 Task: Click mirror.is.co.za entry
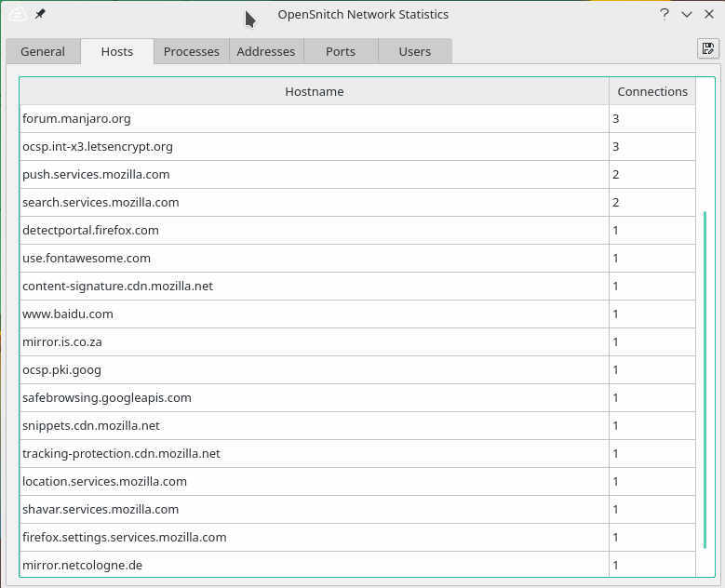[x=62, y=342]
